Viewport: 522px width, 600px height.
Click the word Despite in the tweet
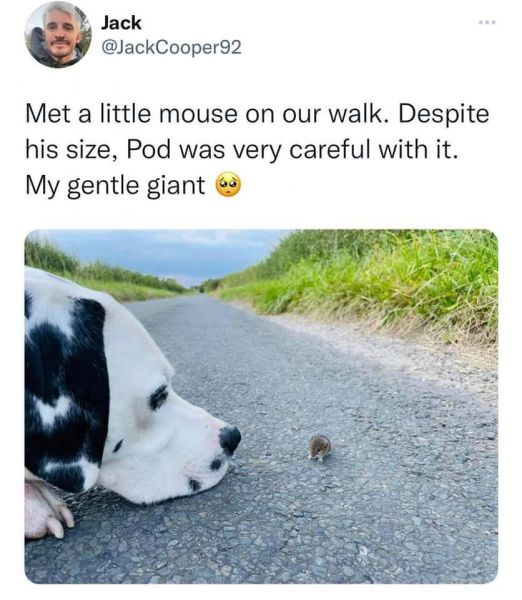[444, 115]
